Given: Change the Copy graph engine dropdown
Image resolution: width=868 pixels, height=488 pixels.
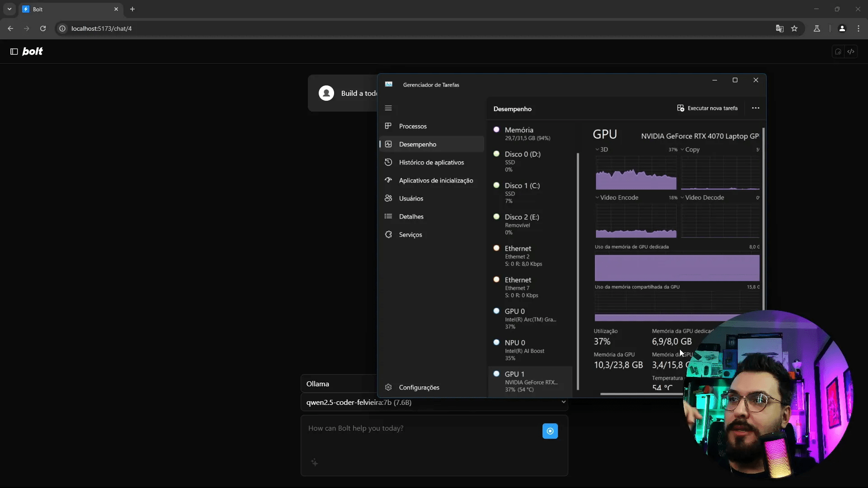Looking at the screenshot, I should pyautogui.click(x=690, y=150).
